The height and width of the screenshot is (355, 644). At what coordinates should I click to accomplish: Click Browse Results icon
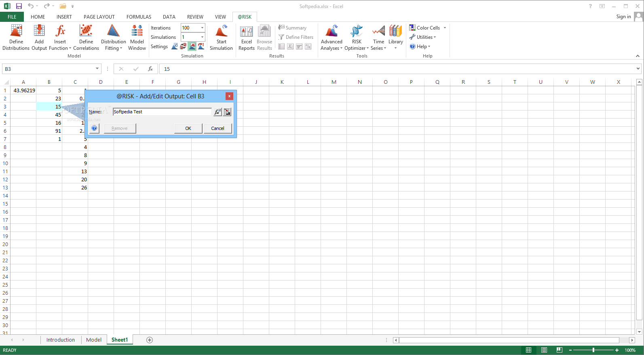pos(264,37)
